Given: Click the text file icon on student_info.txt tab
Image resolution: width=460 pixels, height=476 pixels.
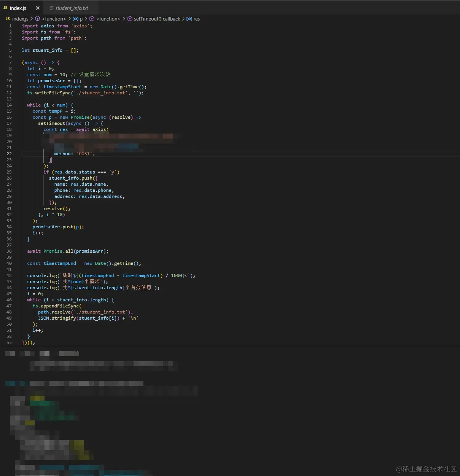Looking at the screenshot, I should point(52,8).
